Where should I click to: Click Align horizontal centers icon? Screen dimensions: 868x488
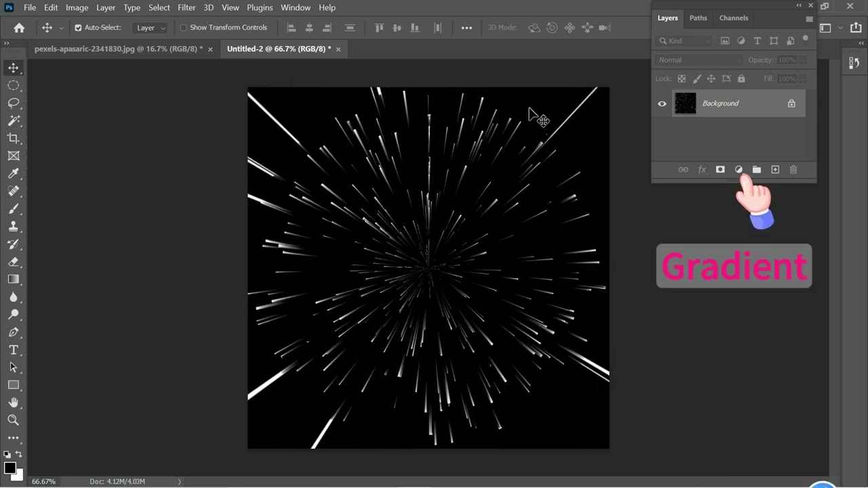[x=309, y=28]
